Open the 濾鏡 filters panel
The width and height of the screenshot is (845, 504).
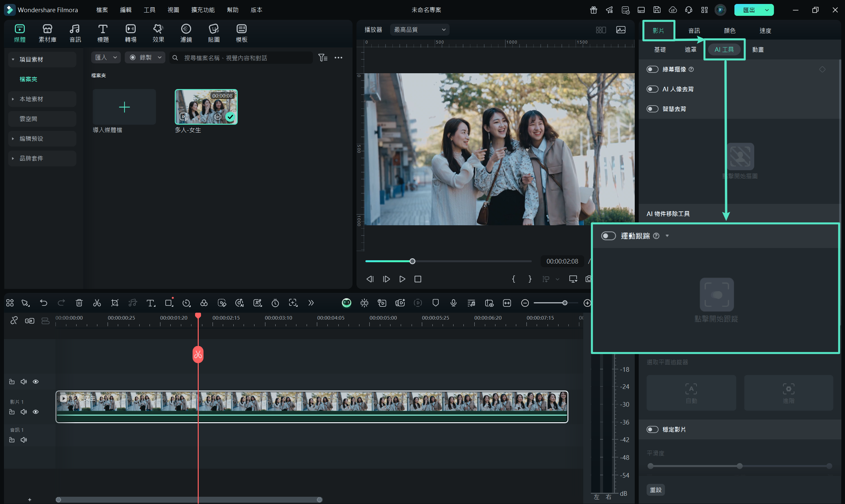186,33
